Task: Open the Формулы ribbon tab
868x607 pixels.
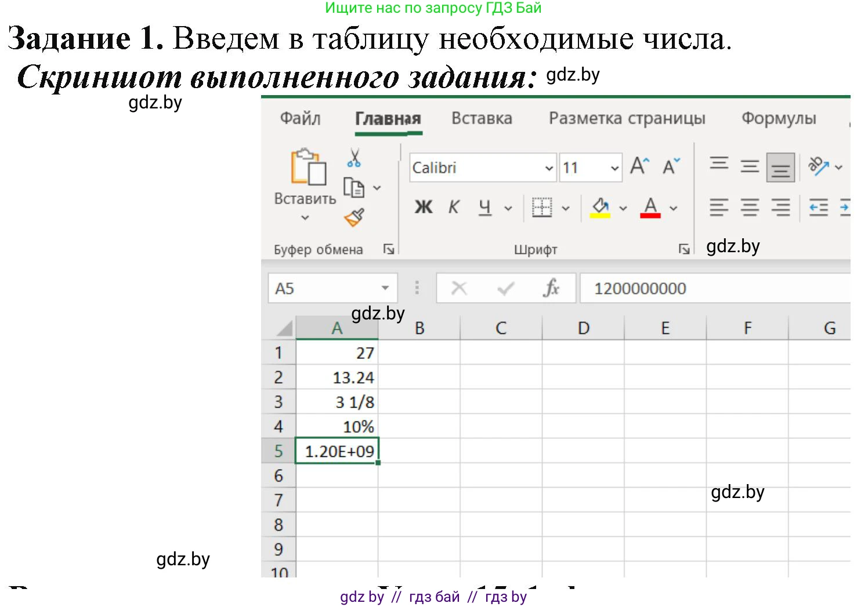Action: (779, 118)
